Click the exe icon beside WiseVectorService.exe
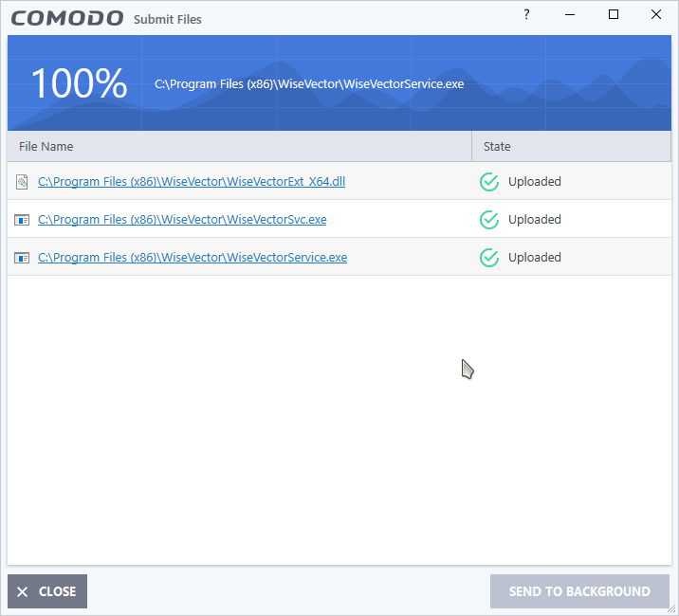This screenshot has width=679, height=616. coord(22,258)
